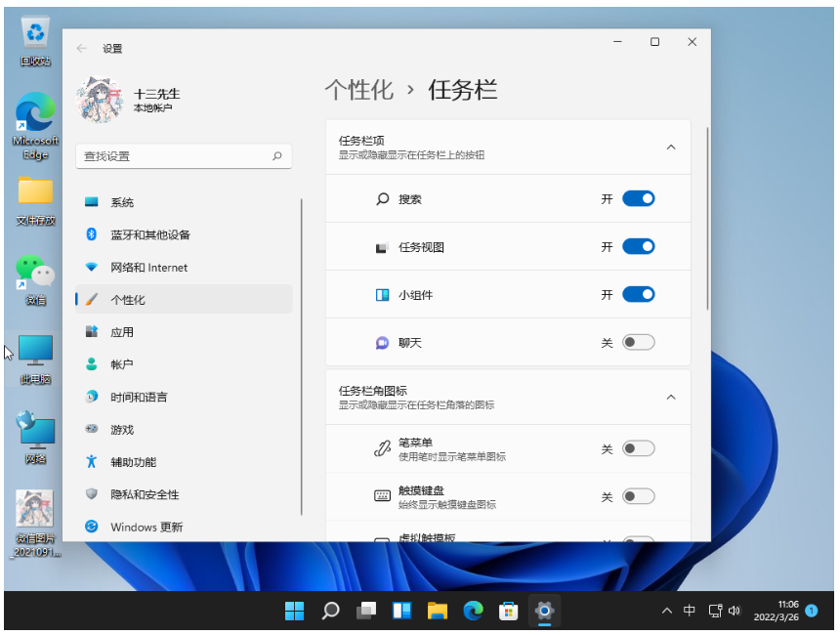Click the taskbar Widgets icon

pyautogui.click(x=401, y=612)
